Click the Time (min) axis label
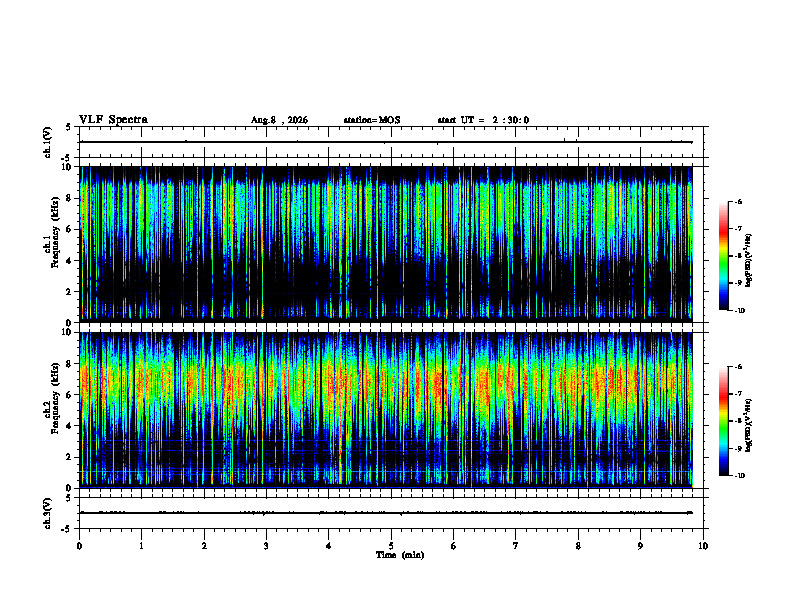This screenshot has width=792, height=612. coord(400,555)
